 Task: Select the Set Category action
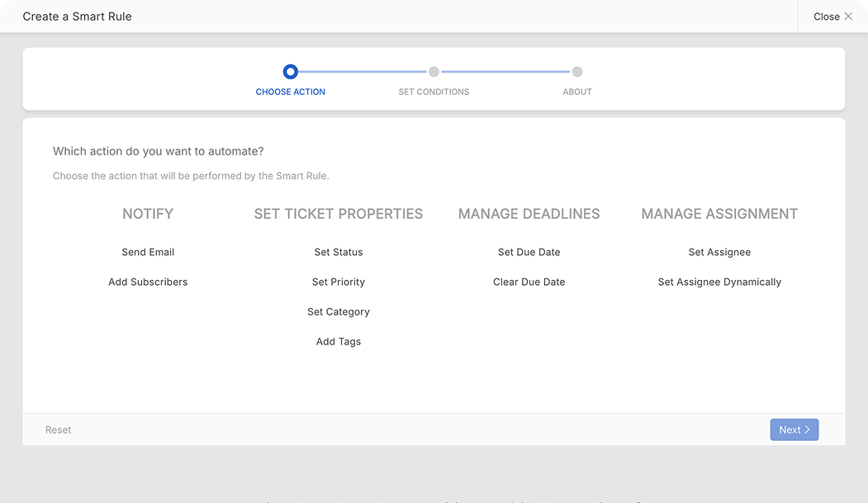coord(339,311)
